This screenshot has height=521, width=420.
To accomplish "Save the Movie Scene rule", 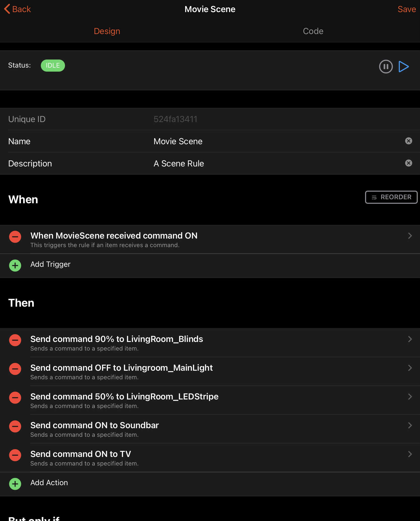I will (x=406, y=9).
